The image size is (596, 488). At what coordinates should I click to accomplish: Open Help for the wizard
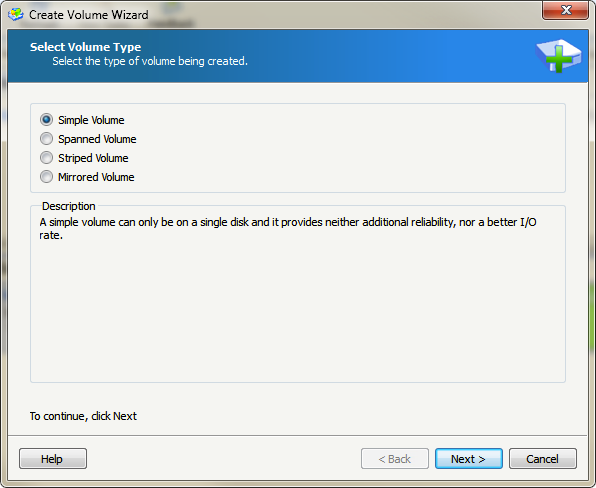(53, 459)
